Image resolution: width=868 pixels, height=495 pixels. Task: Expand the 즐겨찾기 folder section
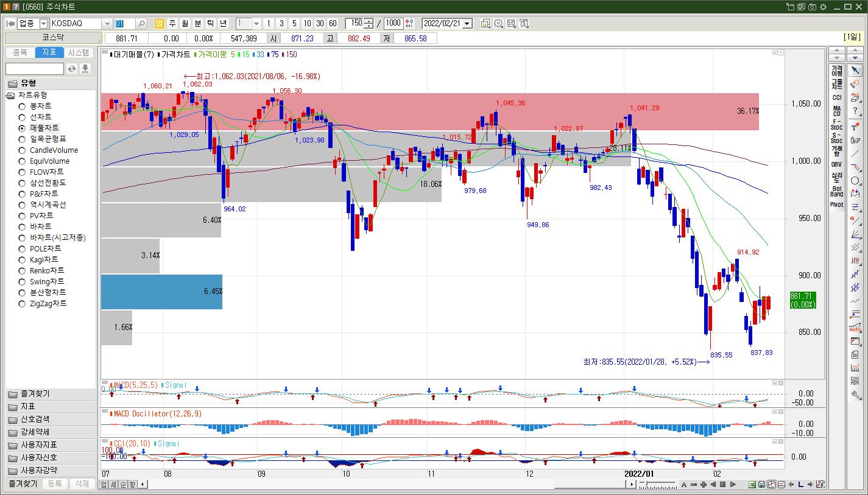click(x=51, y=394)
